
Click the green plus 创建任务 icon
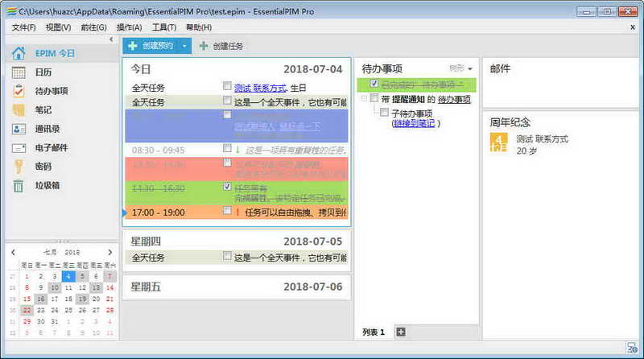click(204, 46)
